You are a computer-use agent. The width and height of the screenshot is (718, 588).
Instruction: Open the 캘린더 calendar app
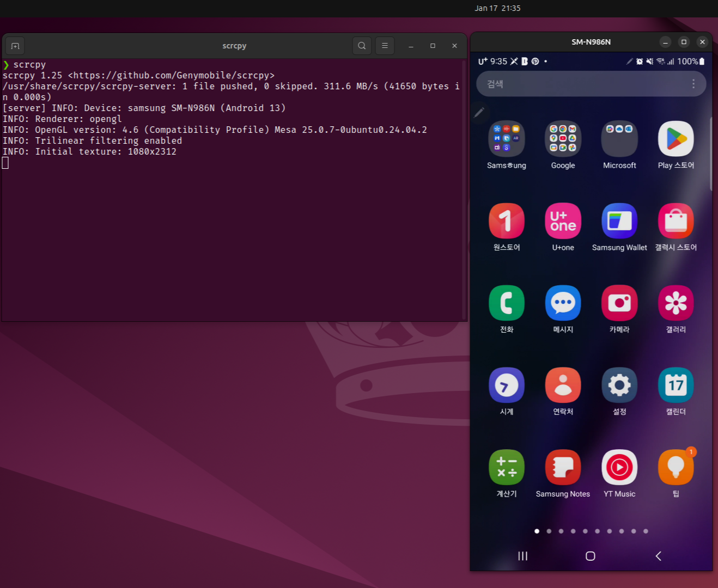point(676,385)
